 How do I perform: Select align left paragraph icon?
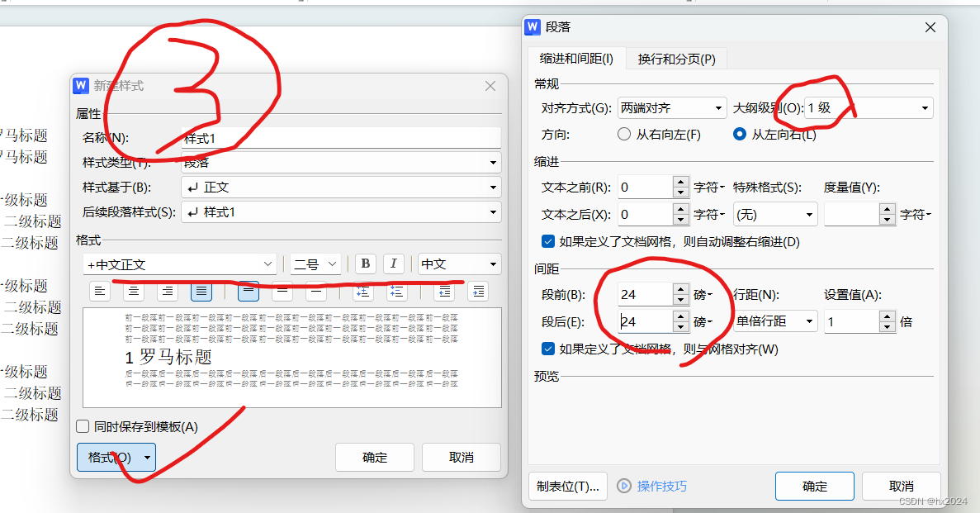(100, 291)
